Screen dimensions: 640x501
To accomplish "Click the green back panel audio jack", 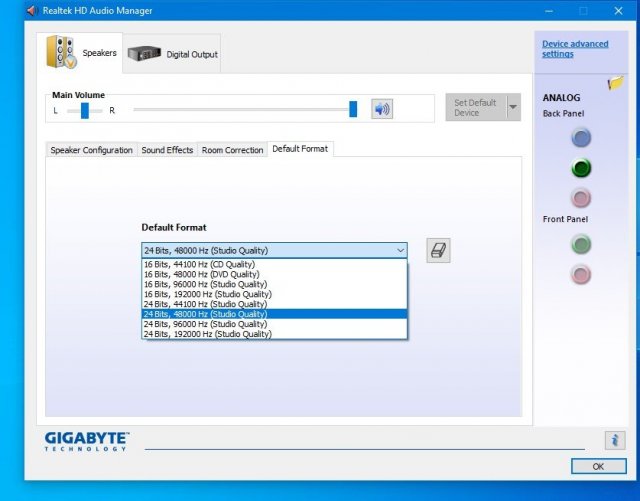I will point(580,167).
